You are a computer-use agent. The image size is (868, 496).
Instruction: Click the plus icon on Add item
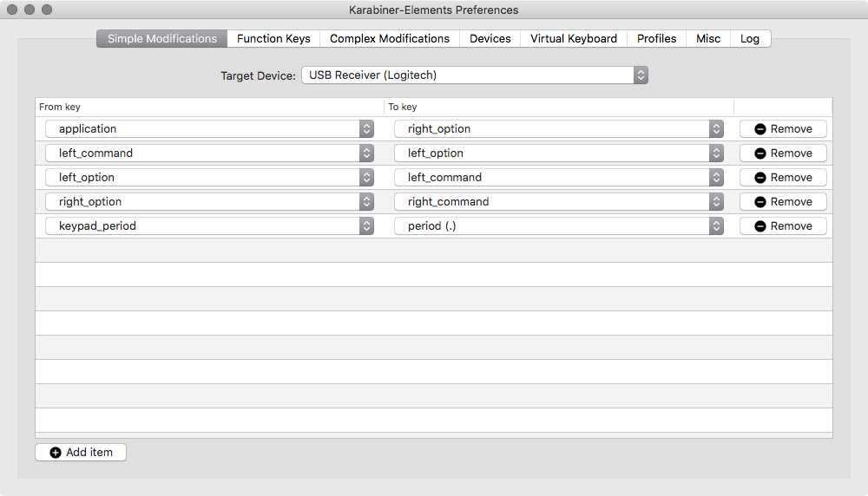click(x=56, y=453)
